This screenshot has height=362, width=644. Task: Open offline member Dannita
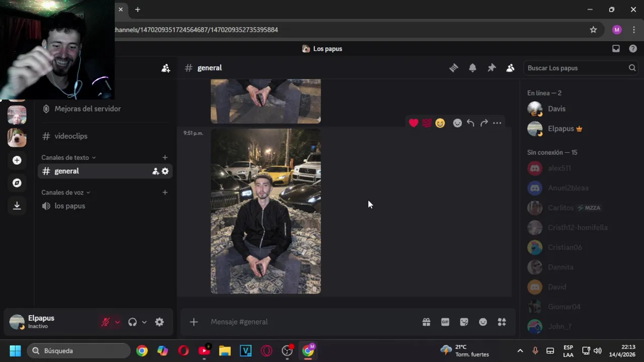(581, 267)
